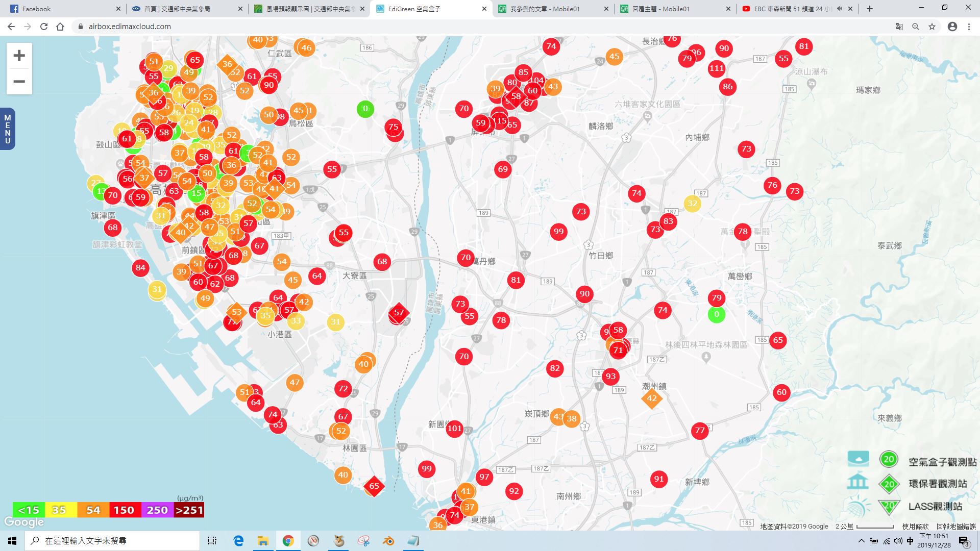Click Windows taskbar search box

click(x=112, y=541)
